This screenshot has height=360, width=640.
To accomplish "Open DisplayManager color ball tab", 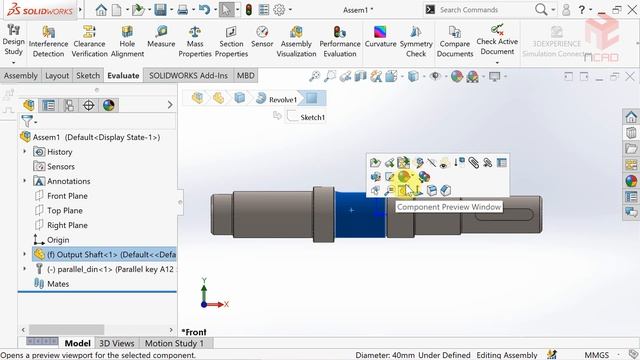I will tap(109, 105).
